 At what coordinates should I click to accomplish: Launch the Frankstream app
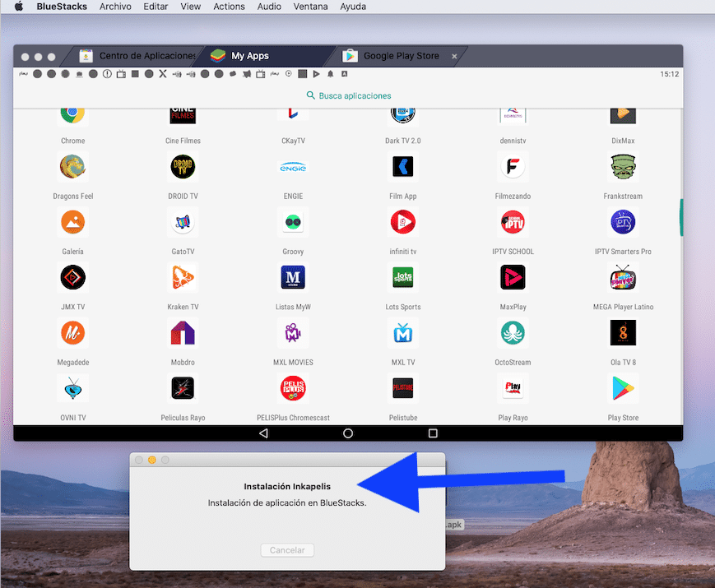pyautogui.click(x=623, y=167)
